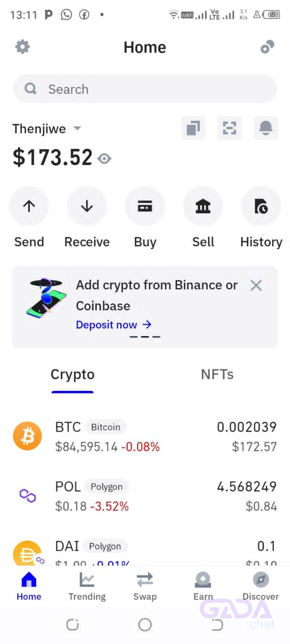290x644 pixels.
Task: Tap the wallet coins icon top right
Action: point(267,47)
